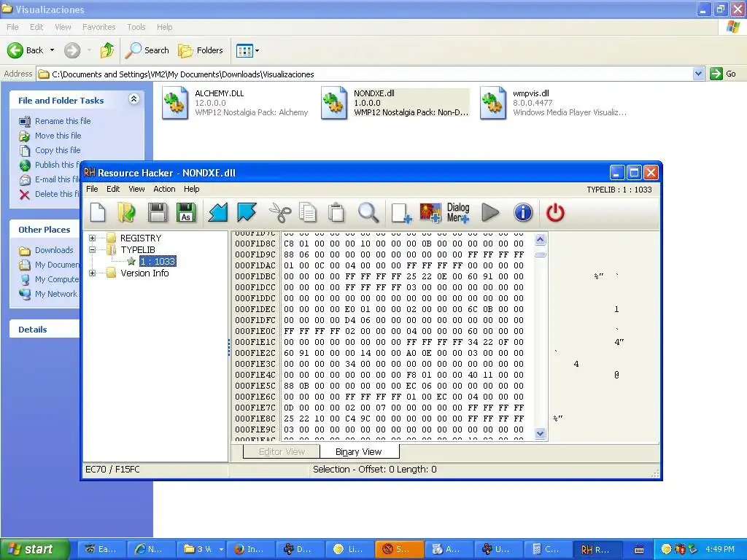Image resolution: width=747 pixels, height=560 pixels.
Task: Open the Downloads link in Other Places
Action: 54,250
